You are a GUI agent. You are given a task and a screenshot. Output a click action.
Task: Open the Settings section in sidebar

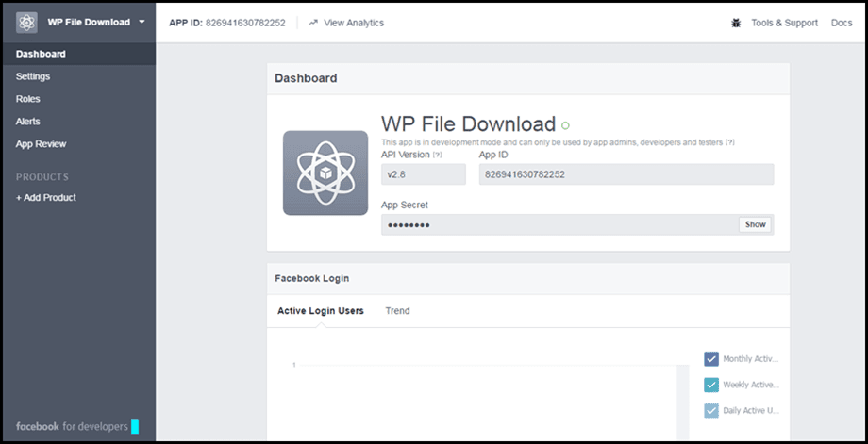pos(33,76)
